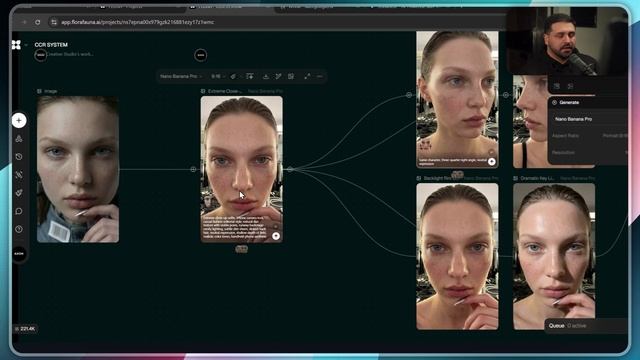Click the Image node title label

51,91
